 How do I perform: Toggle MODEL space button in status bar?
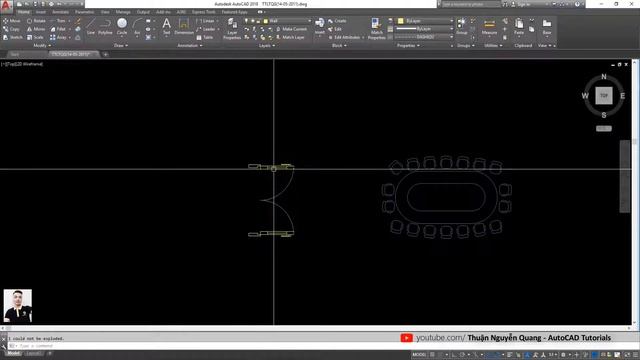419,355
